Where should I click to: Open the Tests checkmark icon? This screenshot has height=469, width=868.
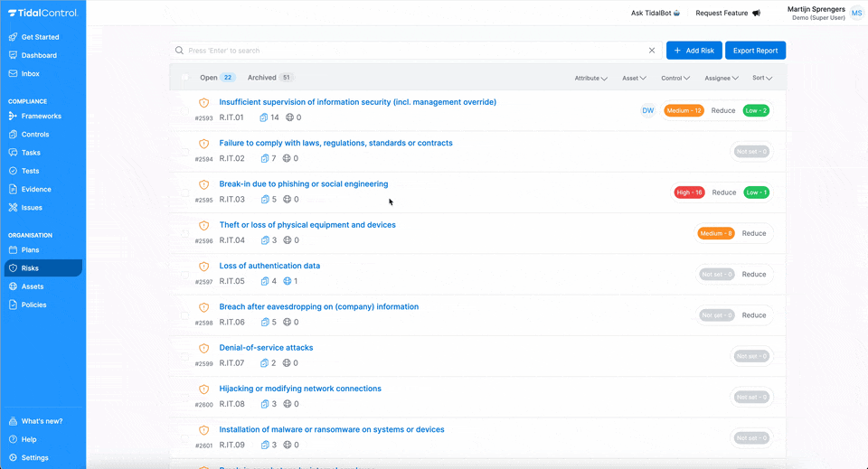point(13,171)
